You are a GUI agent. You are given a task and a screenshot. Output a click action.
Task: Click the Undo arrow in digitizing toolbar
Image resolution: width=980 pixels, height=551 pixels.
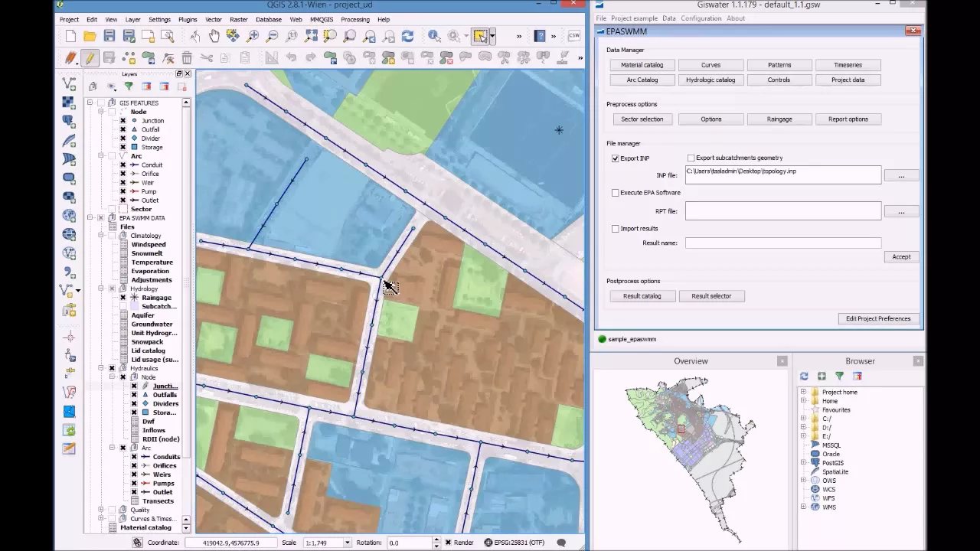tap(291, 57)
